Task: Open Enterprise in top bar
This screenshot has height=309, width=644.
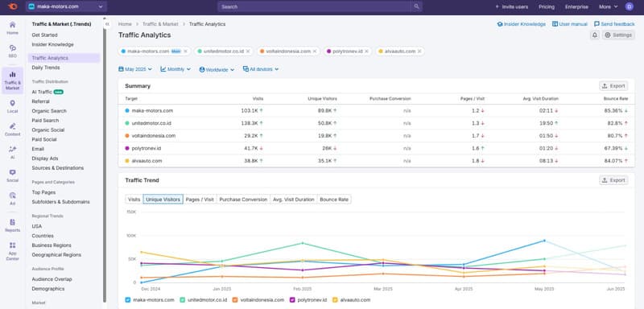Action: coord(576,6)
